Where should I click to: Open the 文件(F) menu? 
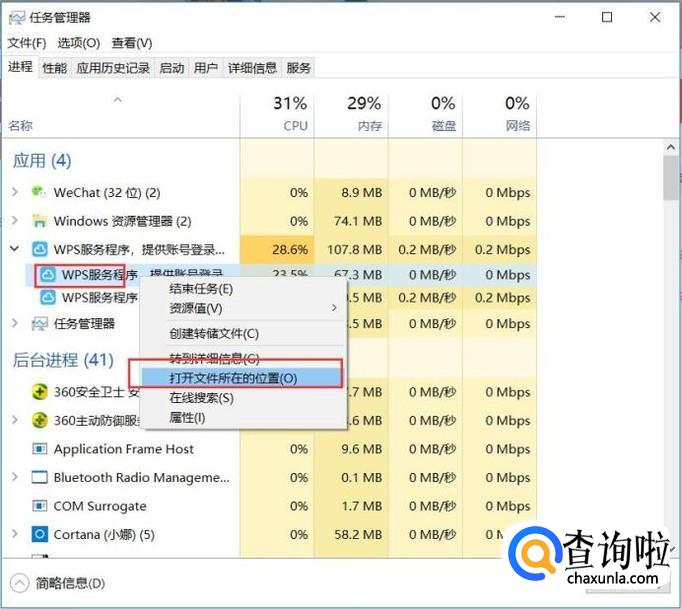27,43
